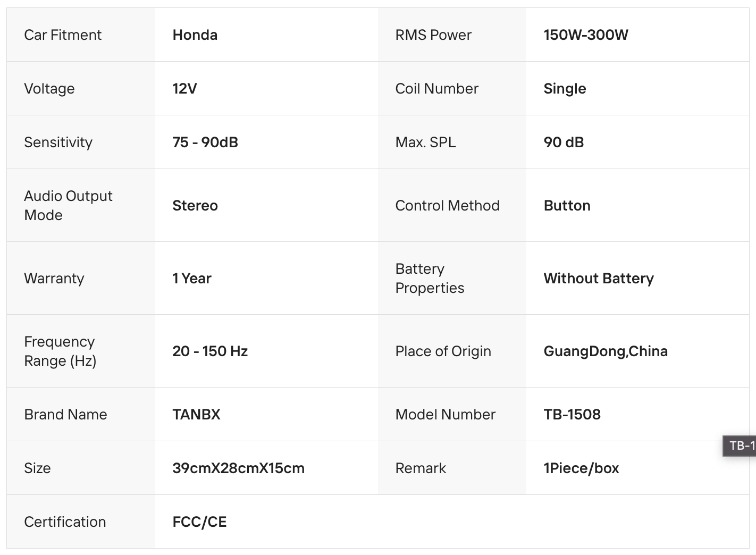Click the GuangDong,China origin value

[605, 351]
